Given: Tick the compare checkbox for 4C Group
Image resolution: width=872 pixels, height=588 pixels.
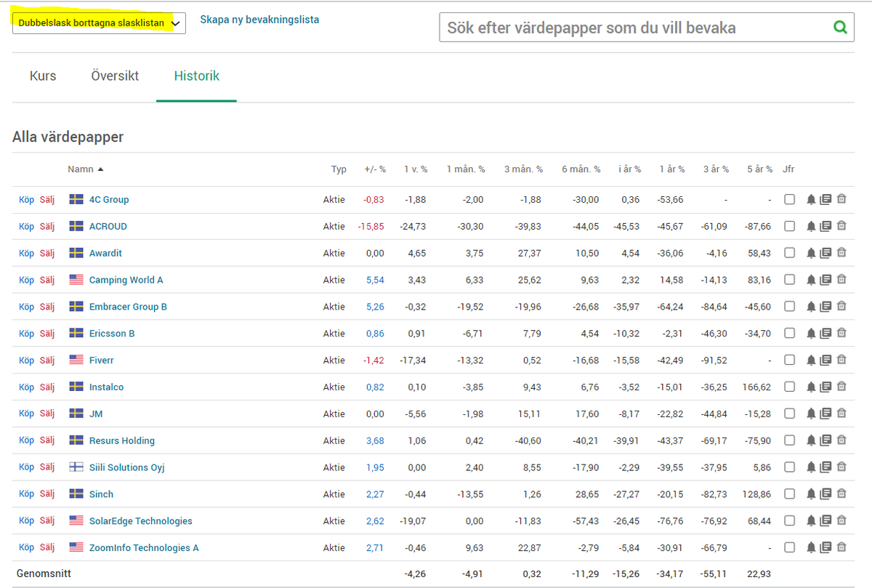Looking at the screenshot, I should 789,200.
